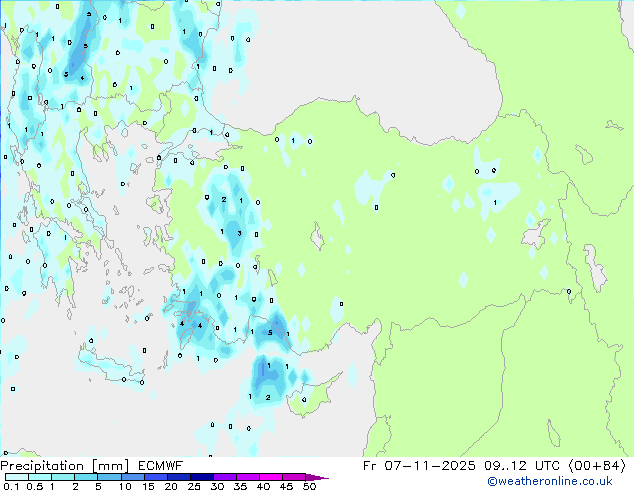Click the map precipitation value '3'
Viewport: 634px width, 490px height.
point(239,233)
